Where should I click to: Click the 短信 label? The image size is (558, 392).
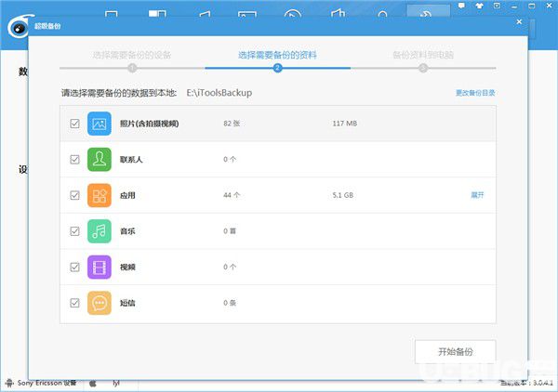[x=127, y=303]
